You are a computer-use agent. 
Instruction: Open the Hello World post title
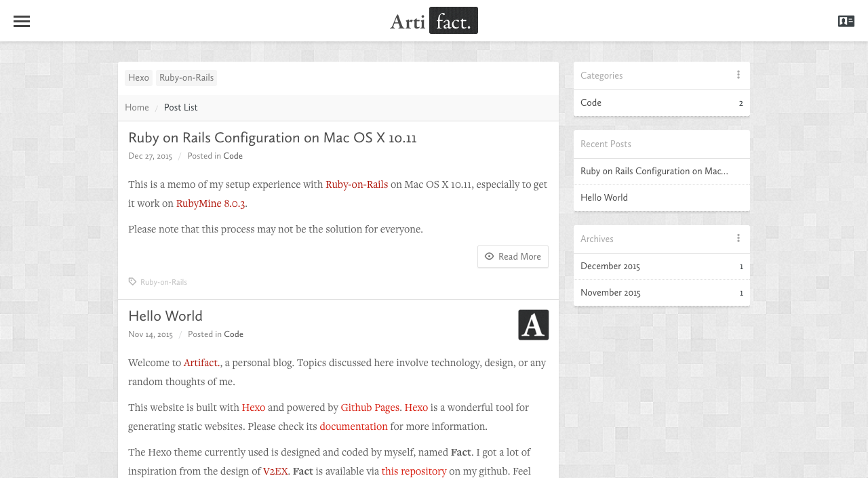pyautogui.click(x=165, y=316)
